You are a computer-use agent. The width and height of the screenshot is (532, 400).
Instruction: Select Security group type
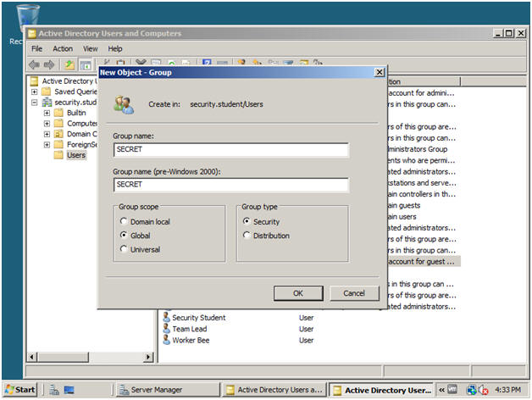(x=247, y=221)
